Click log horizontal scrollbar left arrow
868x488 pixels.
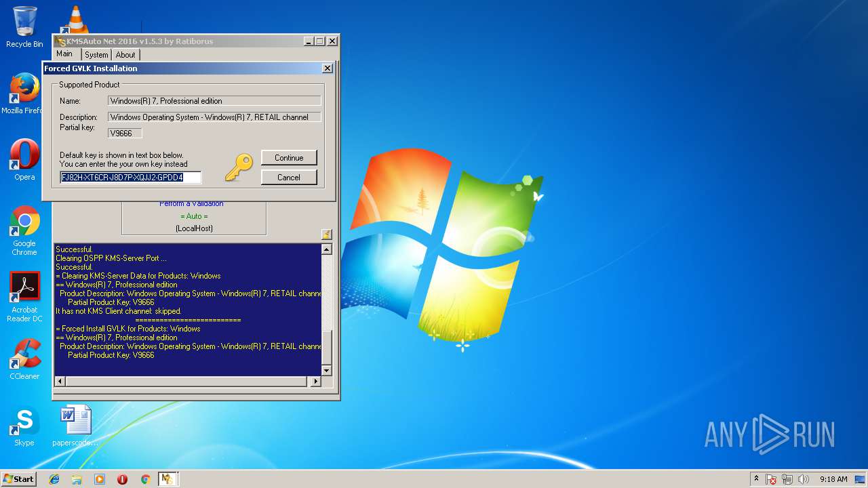[x=60, y=382]
